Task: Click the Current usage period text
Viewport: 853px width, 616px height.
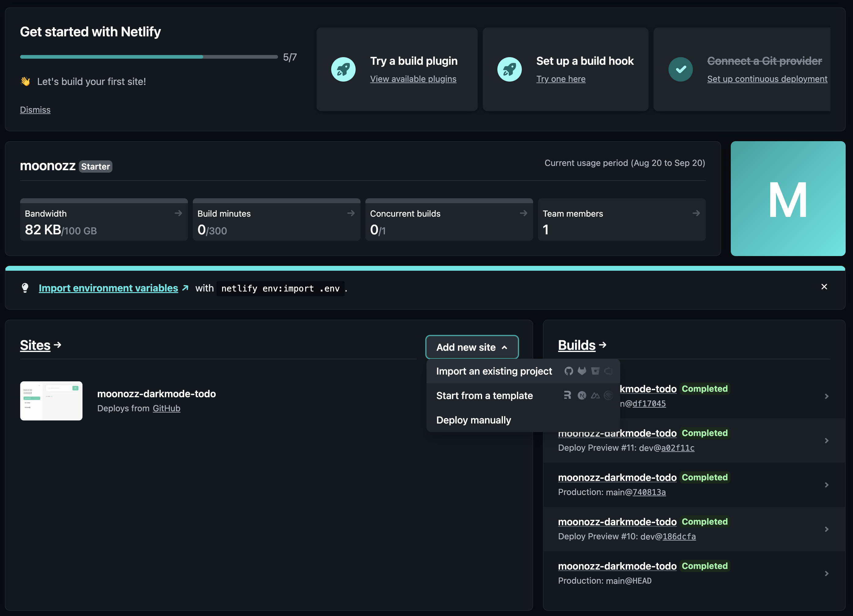Action: click(625, 163)
